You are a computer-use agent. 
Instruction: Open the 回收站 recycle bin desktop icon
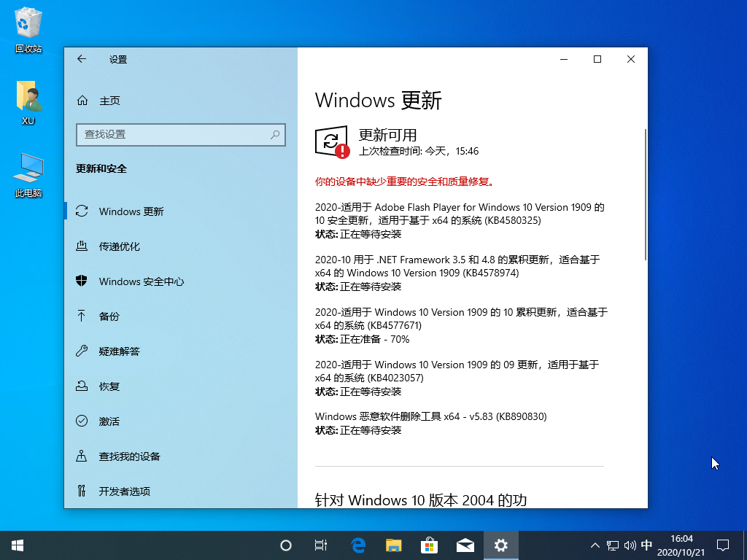pyautogui.click(x=28, y=29)
